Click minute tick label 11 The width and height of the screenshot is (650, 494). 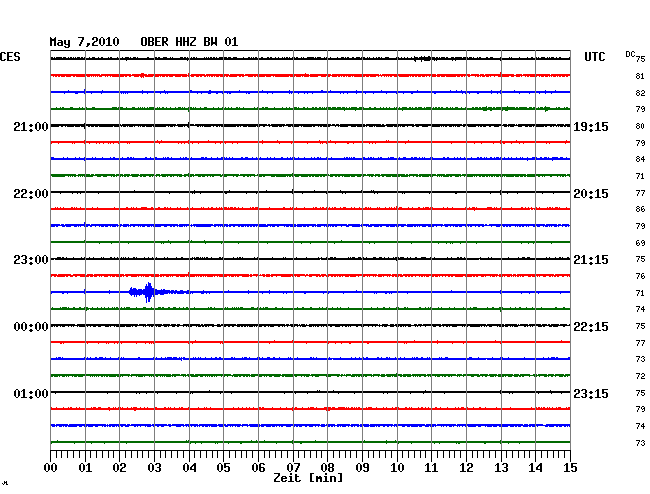pos(431,467)
